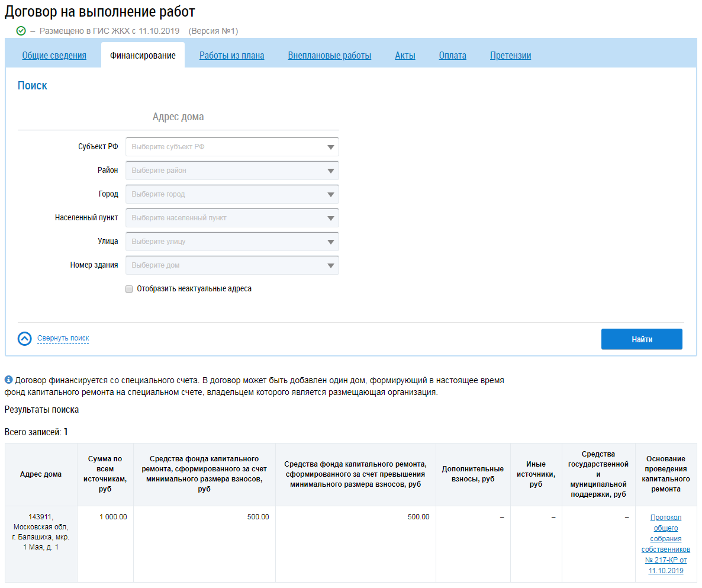
Task: Expand the 'Район' dropdown list
Action: (232, 171)
